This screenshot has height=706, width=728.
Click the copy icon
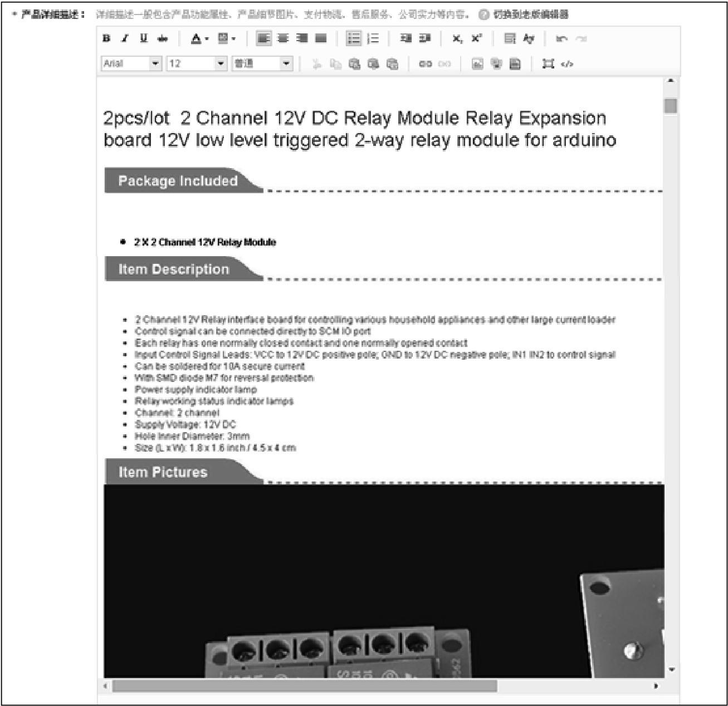[335, 64]
